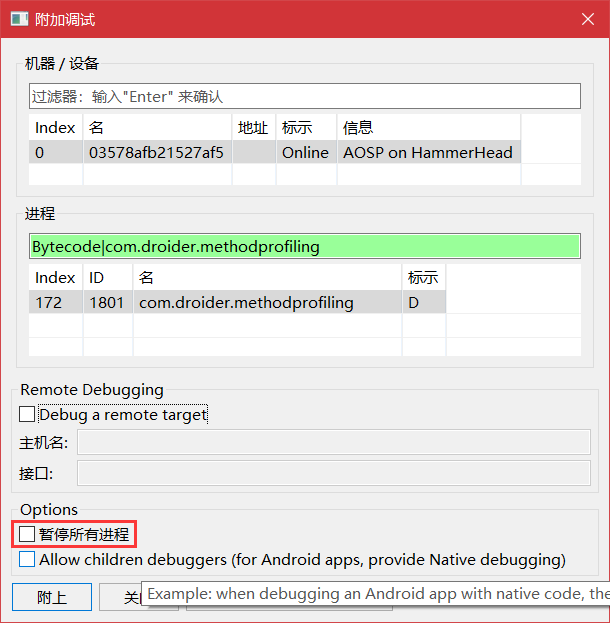Image resolution: width=610 pixels, height=623 pixels.
Task: Click the 附上 attach button
Action: pos(52,597)
